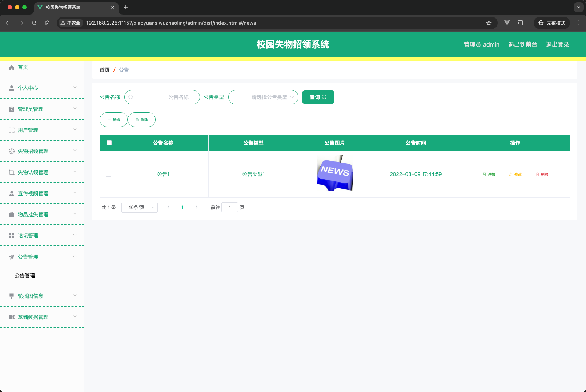Click 管理员 admin in the header
The image size is (586, 392).
[482, 44]
